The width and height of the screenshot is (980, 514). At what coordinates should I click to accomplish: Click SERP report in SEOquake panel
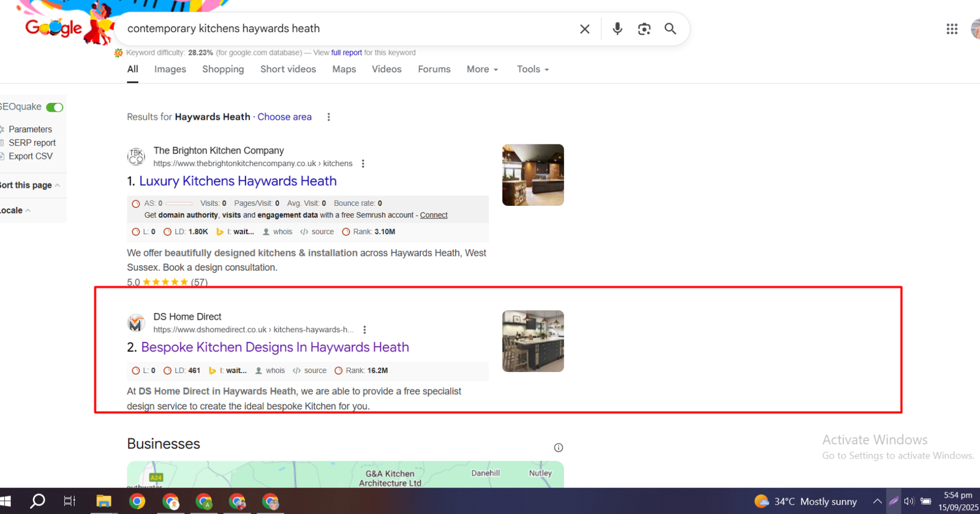coord(32,143)
